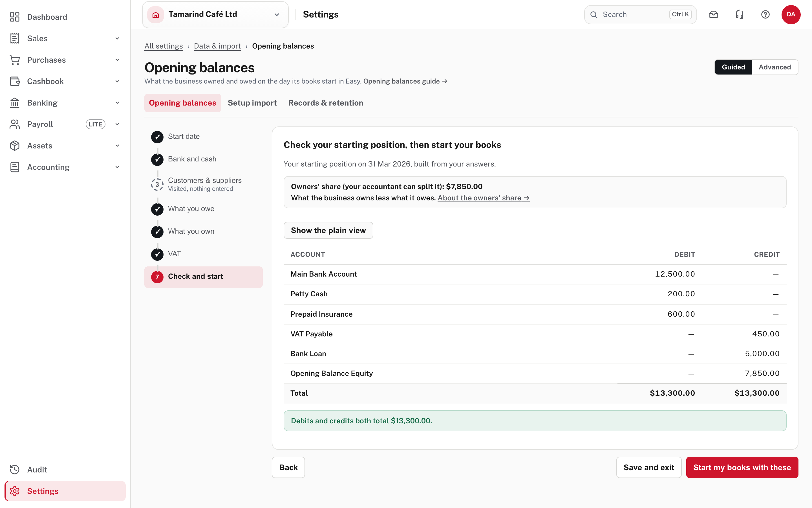The image size is (812, 508).
Task: Click the Tamarind Café company logo icon
Action: pyautogui.click(x=155, y=14)
